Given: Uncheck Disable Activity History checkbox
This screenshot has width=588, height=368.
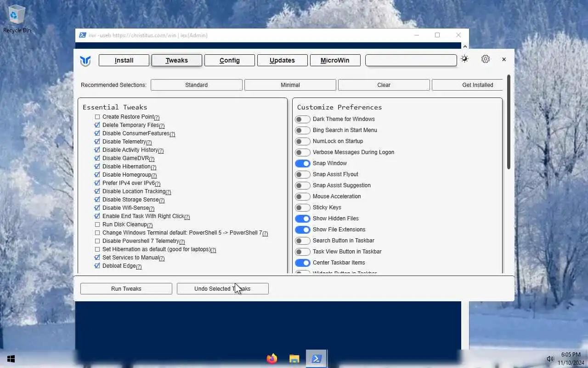Looking at the screenshot, I should point(97,150).
